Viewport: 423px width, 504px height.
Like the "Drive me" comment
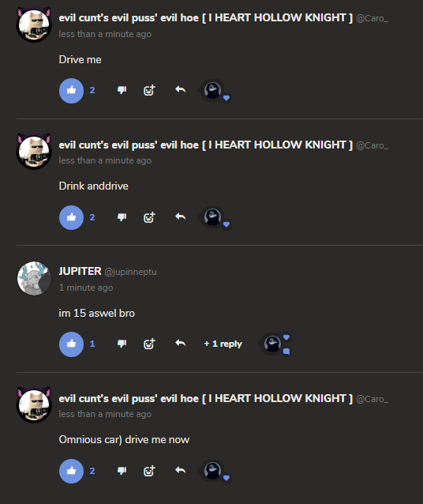(x=71, y=91)
